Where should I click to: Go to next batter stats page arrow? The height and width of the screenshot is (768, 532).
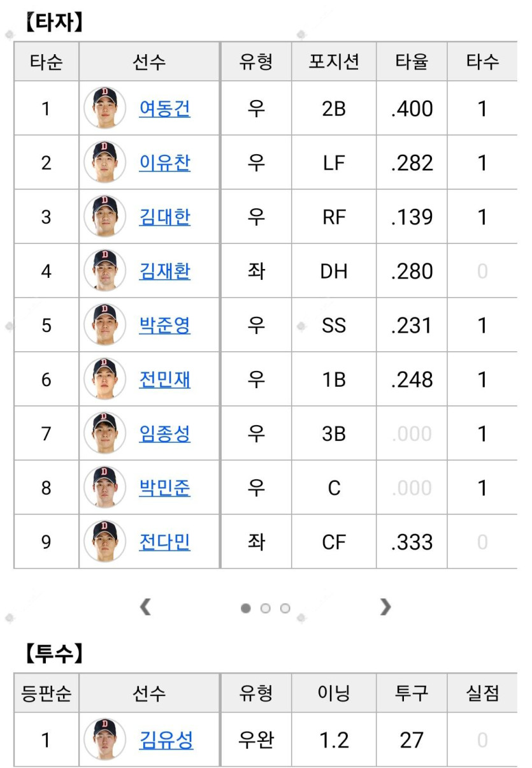pos(385,607)
